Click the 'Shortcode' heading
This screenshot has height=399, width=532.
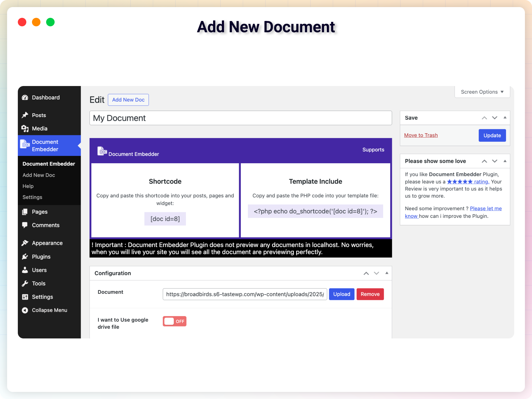(165, 181)
